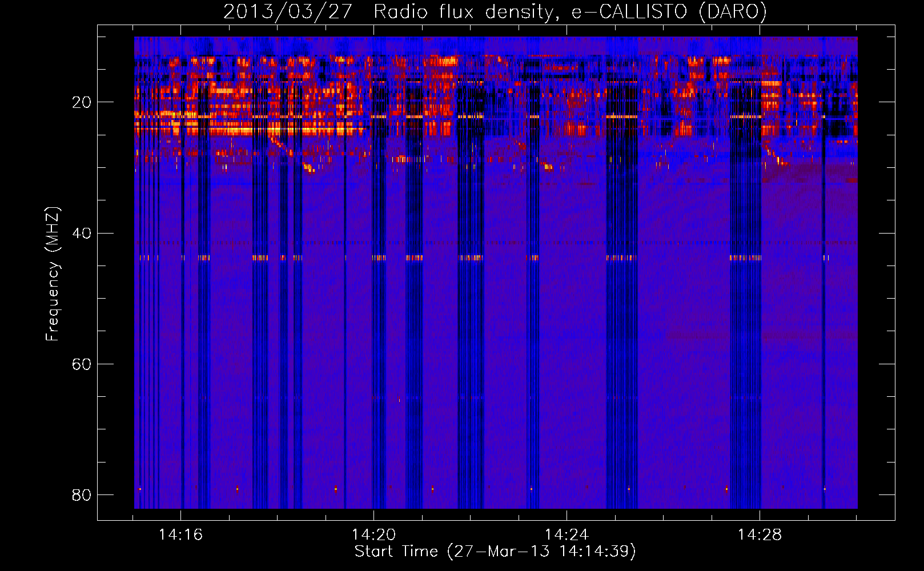Click the 40 frequency tick label

tap(82, 233)
